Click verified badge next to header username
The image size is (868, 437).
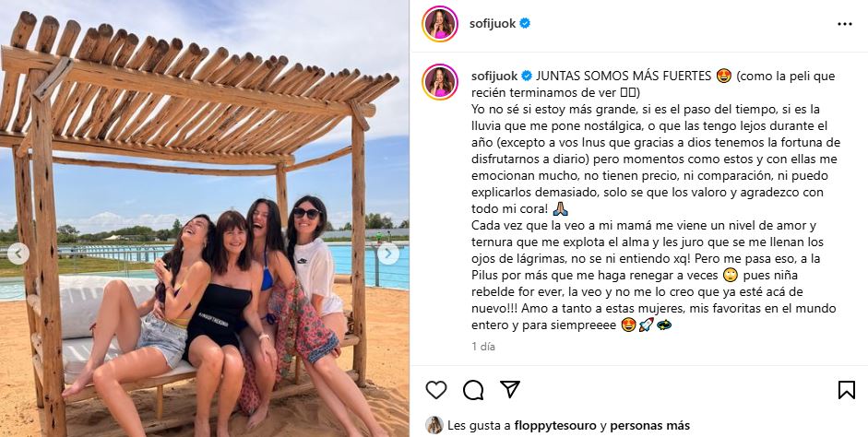tap(525, 23)
